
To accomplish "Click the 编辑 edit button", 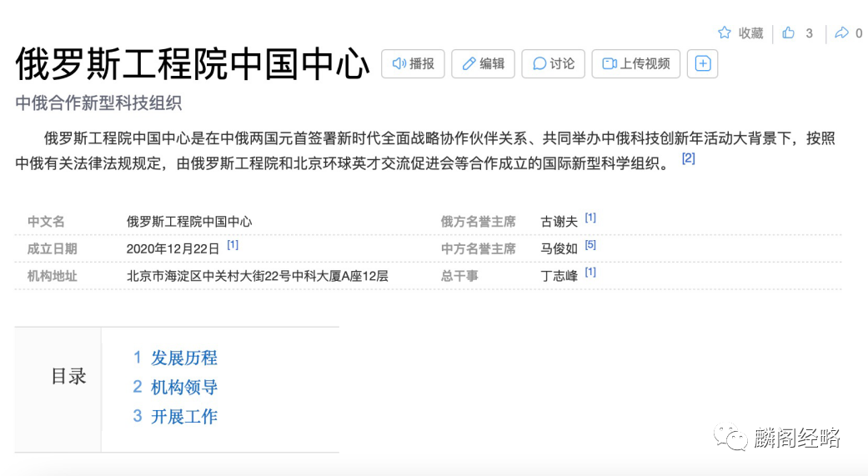I will (483, 63).
